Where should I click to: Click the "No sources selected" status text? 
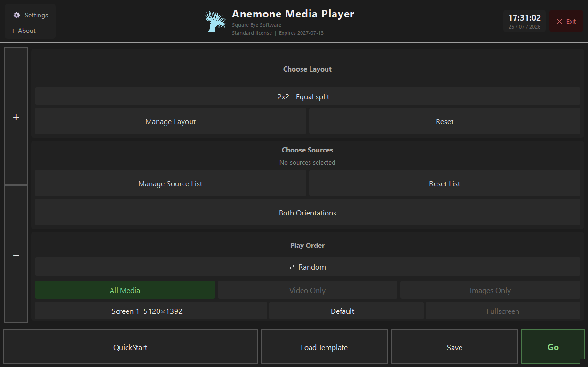coord(307,163)
